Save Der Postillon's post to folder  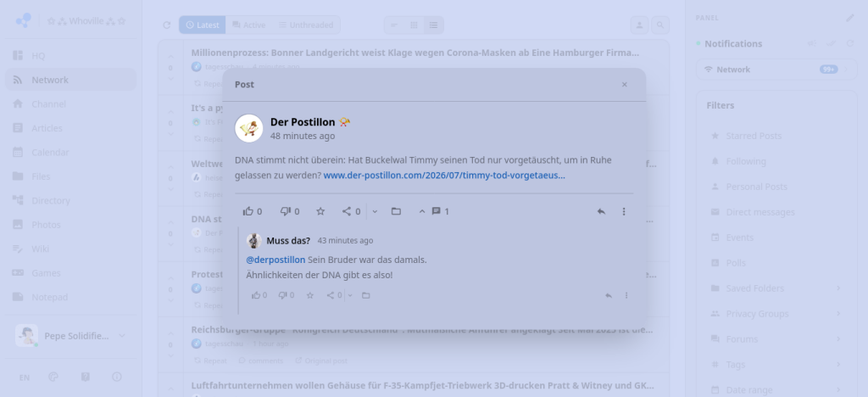(x=396, y=211)
